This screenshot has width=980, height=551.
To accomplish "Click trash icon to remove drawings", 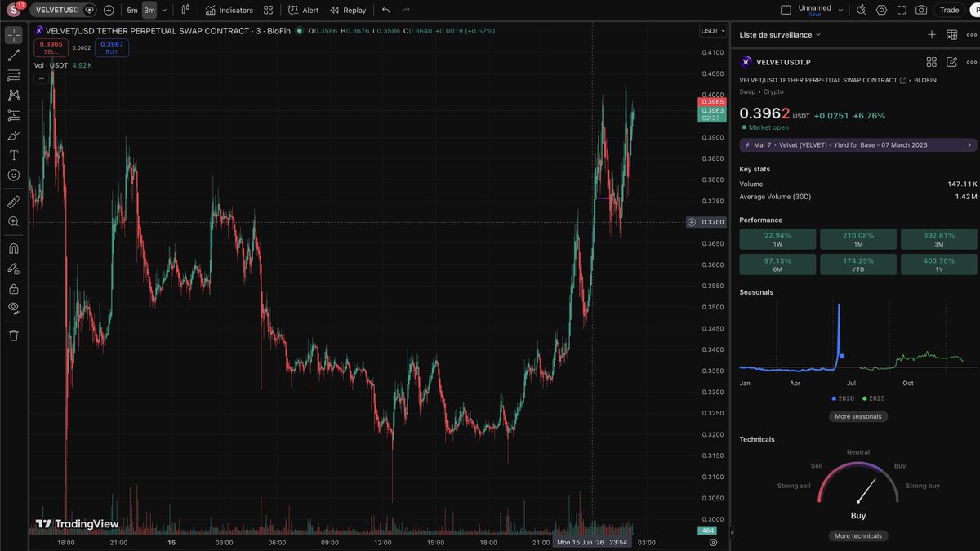I will tap(14, 335).
